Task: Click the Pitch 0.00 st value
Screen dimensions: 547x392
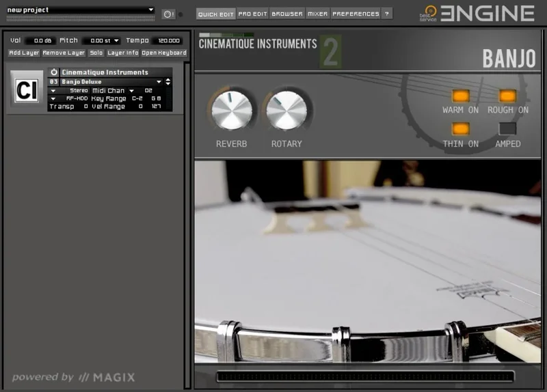Action: (100, 41)
